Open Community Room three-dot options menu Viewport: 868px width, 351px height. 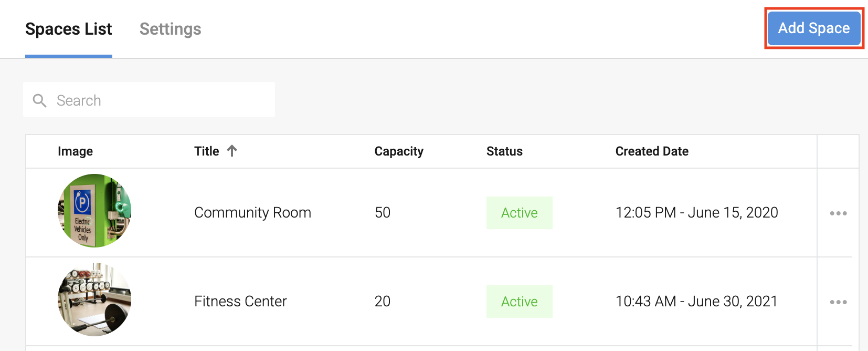838,213
